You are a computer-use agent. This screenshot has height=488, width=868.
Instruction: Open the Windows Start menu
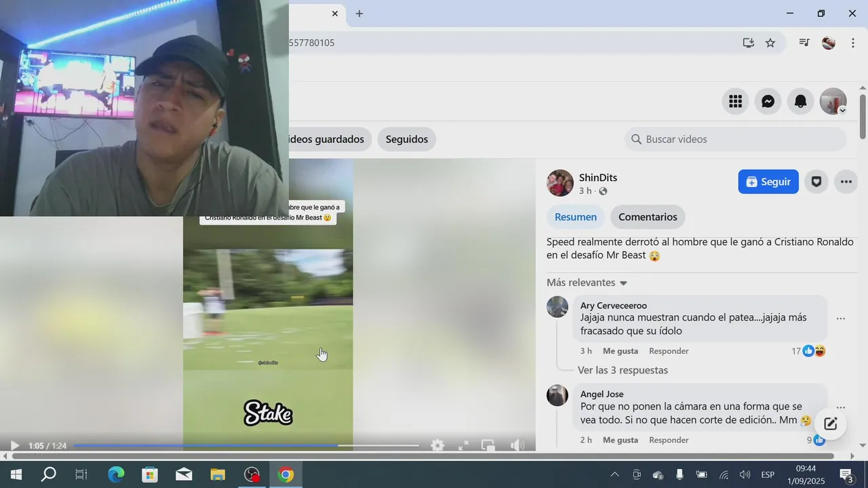coord(16,474)
